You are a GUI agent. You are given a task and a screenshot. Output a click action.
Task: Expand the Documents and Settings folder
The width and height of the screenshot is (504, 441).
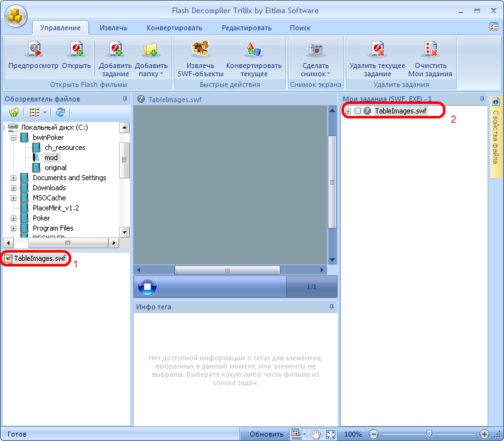[13, 178]
